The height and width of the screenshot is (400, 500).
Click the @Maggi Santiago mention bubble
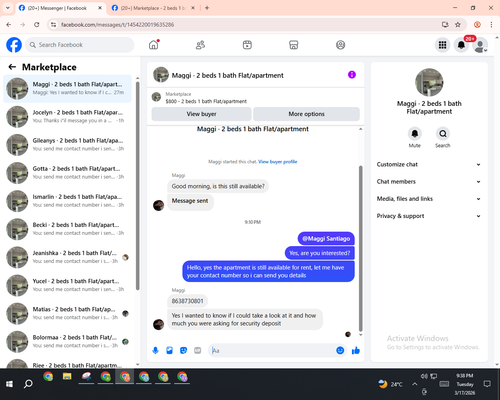click(x=326, y=238)
